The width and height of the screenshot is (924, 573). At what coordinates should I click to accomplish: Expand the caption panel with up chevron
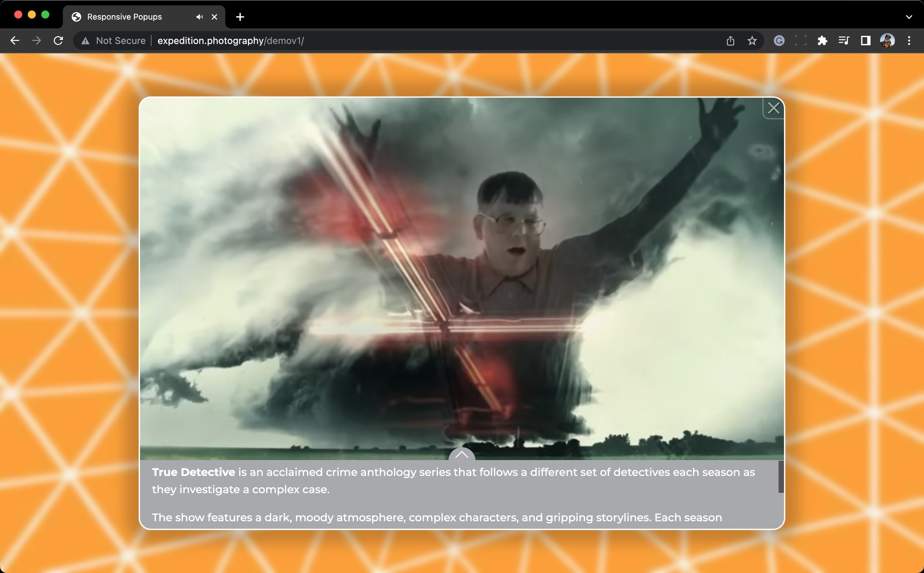pos(461,454)
